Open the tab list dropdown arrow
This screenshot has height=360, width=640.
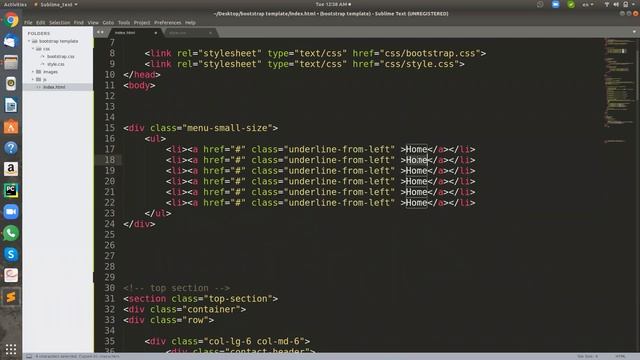[x=634, y=32]
